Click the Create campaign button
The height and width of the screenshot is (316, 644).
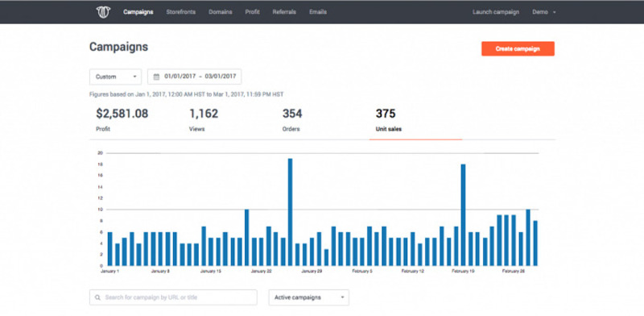(518, 48)
